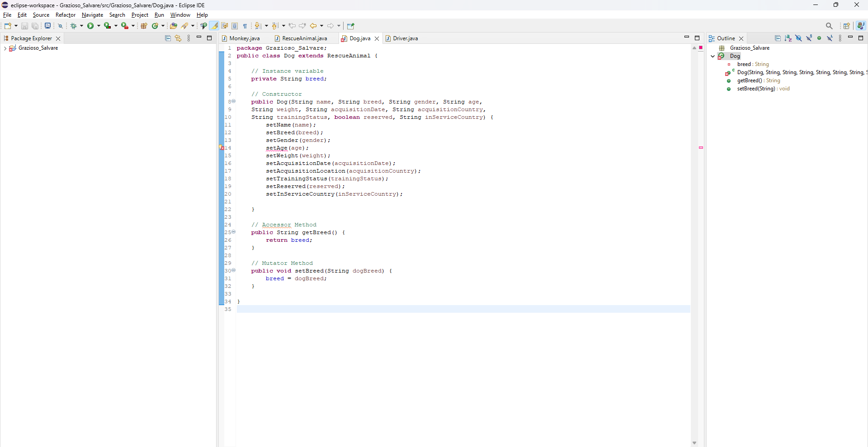Expand the Grazioso_Salvare project tree
Screen dimensions: 868x447
point(5,48)
